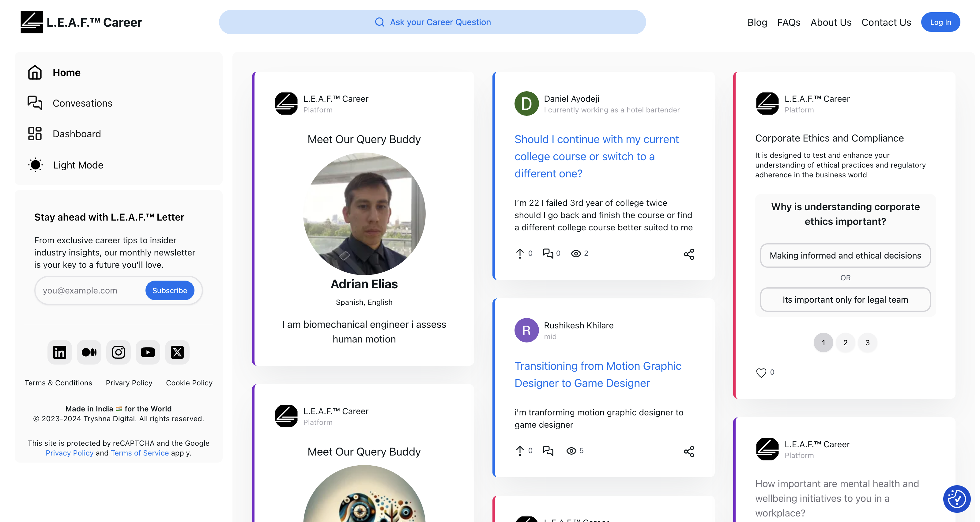Open the Contact Us page

tap(886, 22)
